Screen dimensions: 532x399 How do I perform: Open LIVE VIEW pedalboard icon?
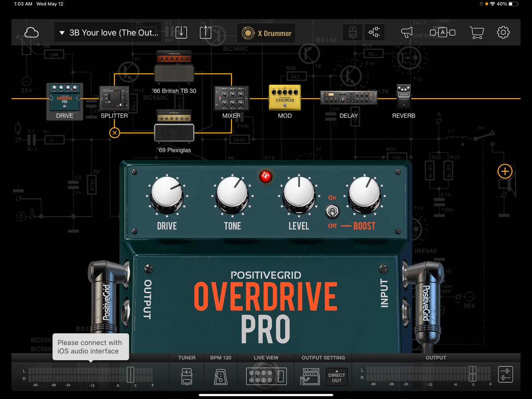pos(266,376)
